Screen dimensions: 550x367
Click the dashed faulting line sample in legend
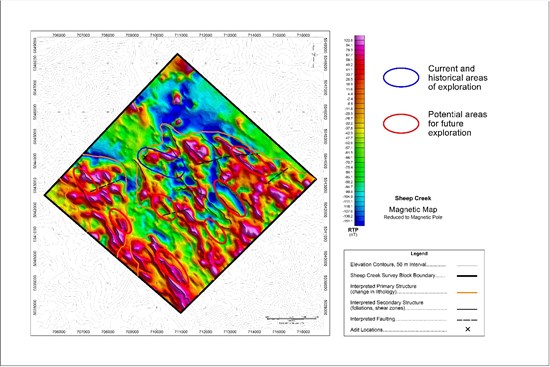[x=467, y=320]
